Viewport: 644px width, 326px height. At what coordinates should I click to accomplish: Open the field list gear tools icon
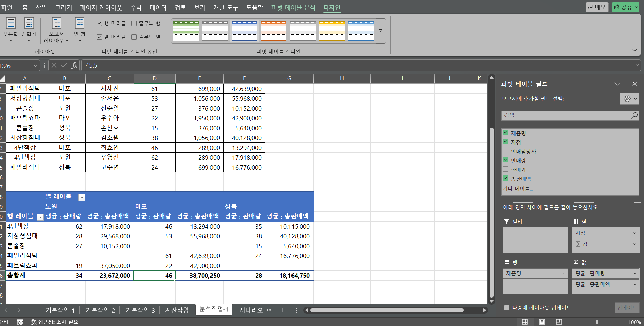pos(629,99)
